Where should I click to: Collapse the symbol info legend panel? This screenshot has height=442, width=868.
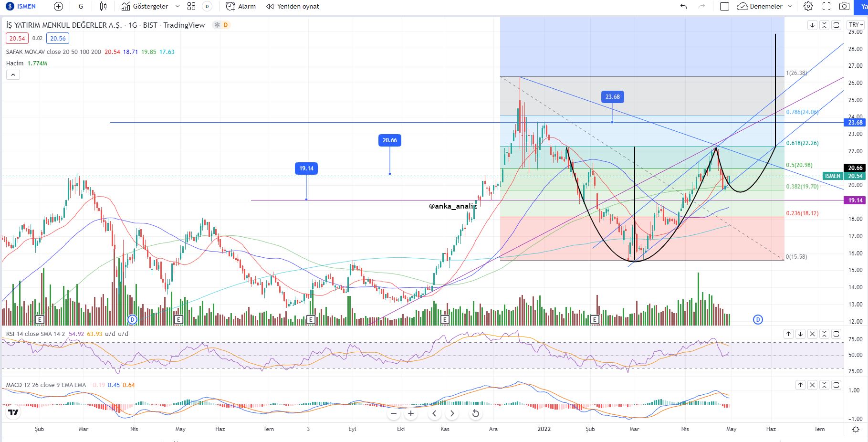(x=13, y=74)
